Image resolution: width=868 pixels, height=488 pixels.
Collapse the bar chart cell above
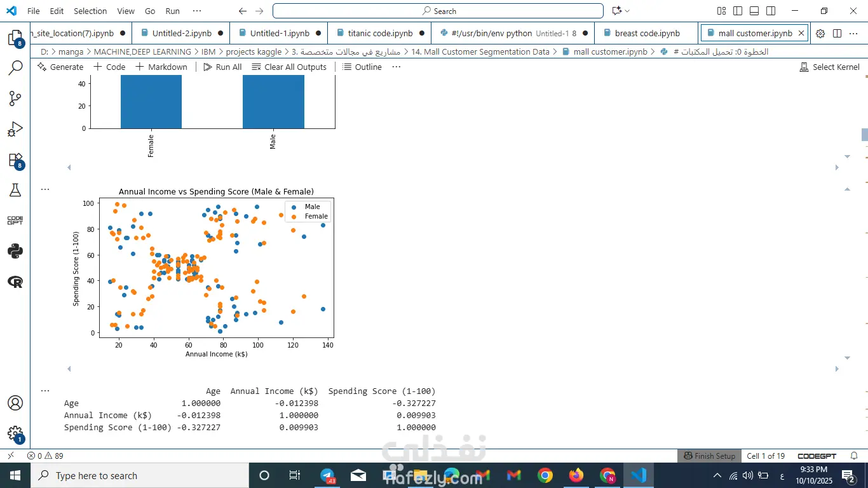(x=847, y=156)
